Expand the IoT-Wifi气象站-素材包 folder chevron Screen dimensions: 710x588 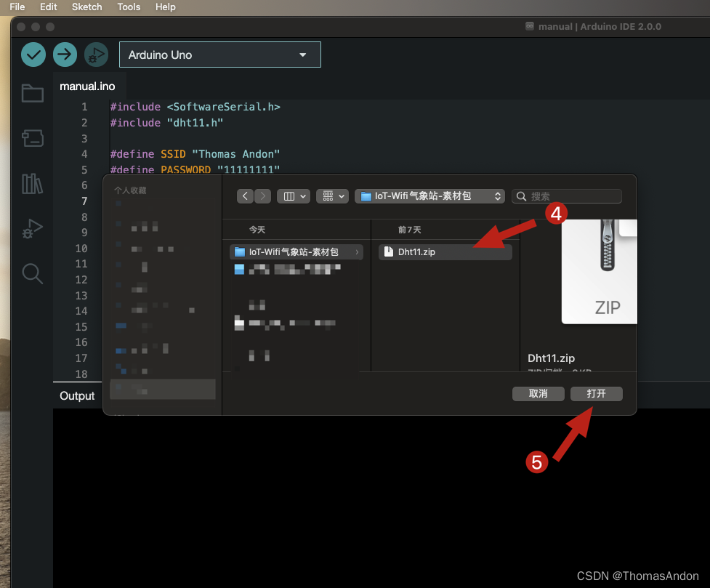(357, 252)
